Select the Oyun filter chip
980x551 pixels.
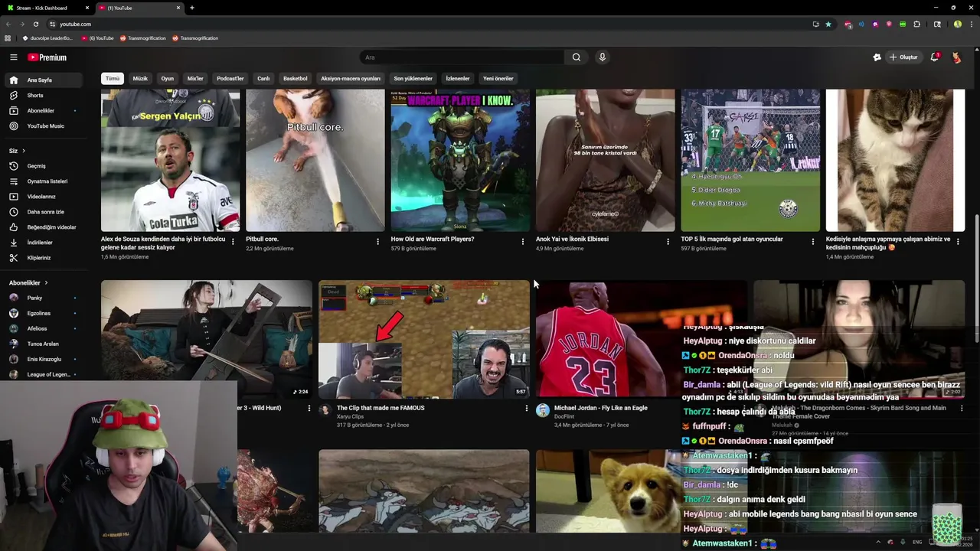[167, 78]
